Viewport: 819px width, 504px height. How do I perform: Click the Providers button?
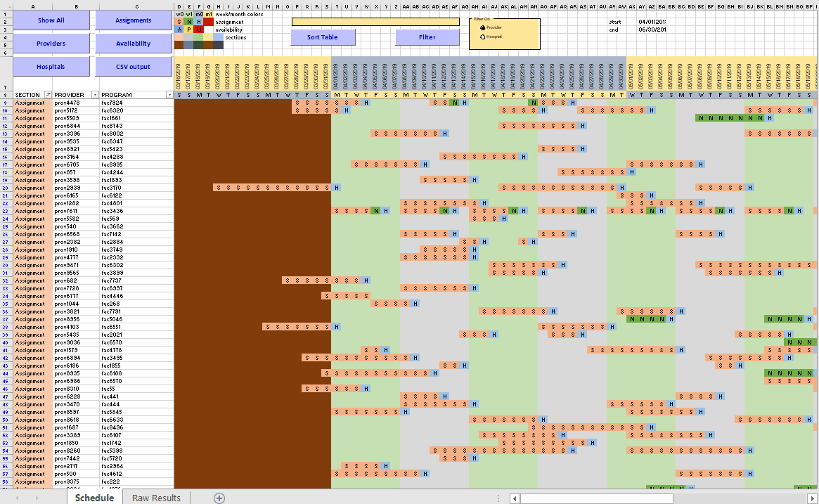click(51, 43)
